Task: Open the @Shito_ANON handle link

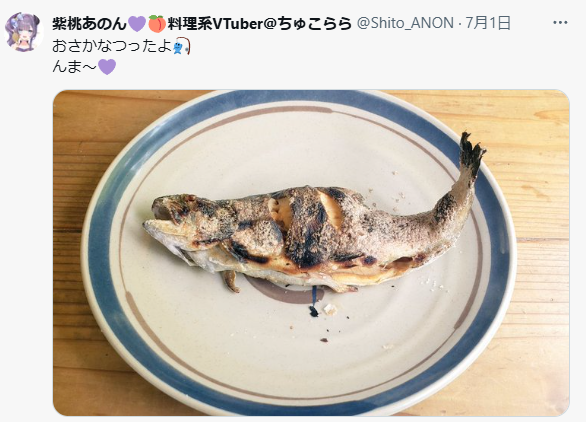Action: pos(405,24)
